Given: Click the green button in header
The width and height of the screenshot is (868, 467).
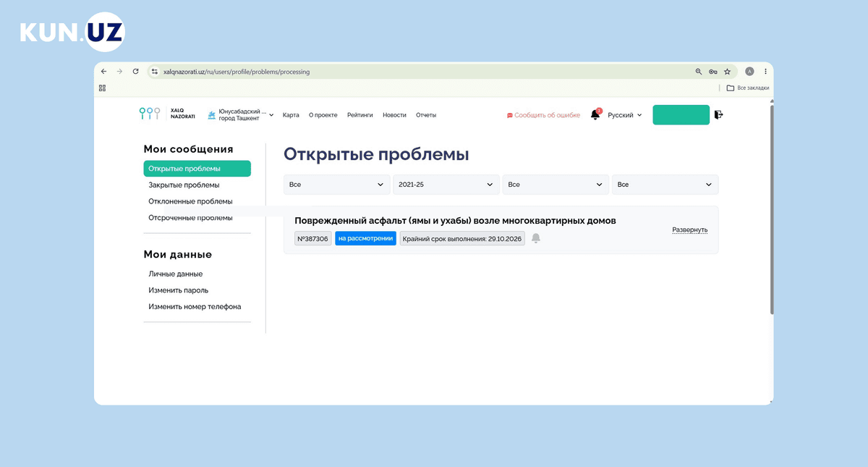Looking at the screenshot, I should tap(681, 115).
